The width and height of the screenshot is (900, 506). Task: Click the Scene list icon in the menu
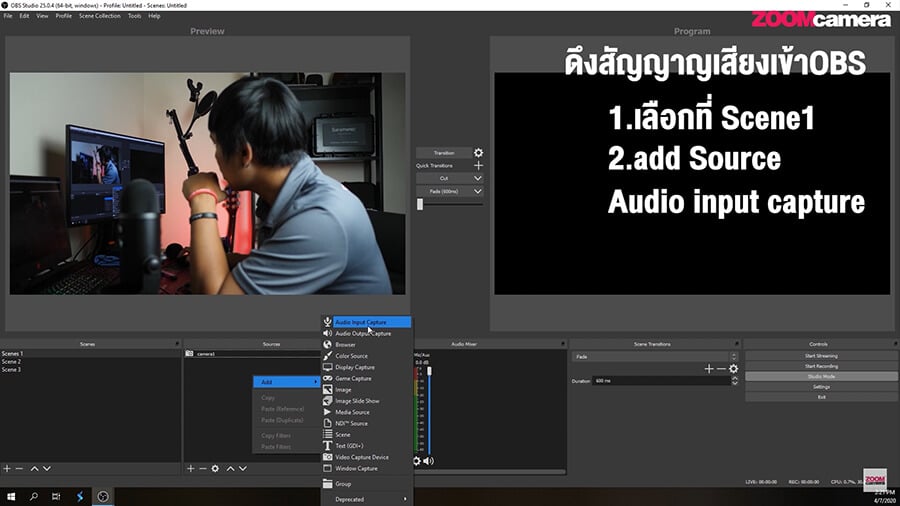point(327,434)
